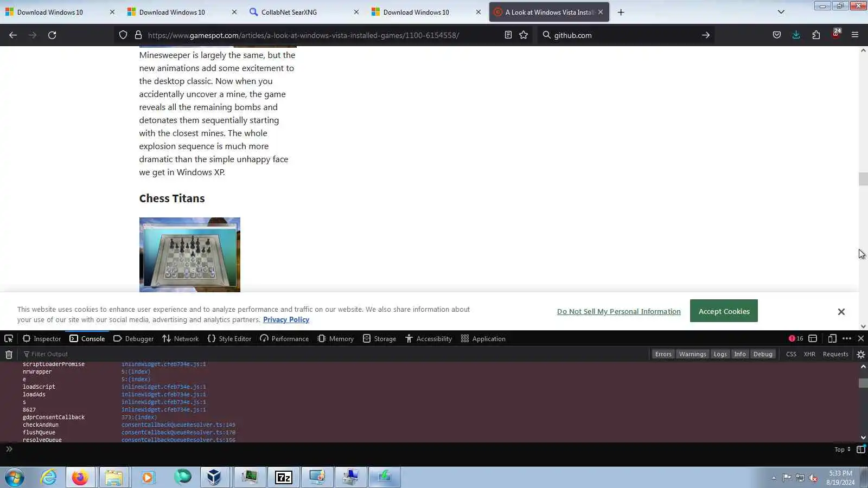Click the console scrollbar thumb
Image resolution: width=868 pixels, height=488 pixels.
863,383
